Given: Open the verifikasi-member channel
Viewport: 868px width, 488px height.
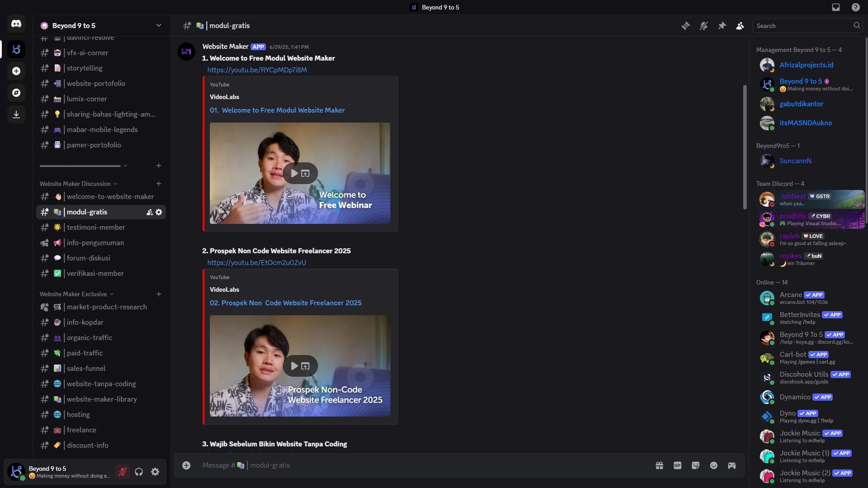Looking at the screenshot, I should (101, 274).
